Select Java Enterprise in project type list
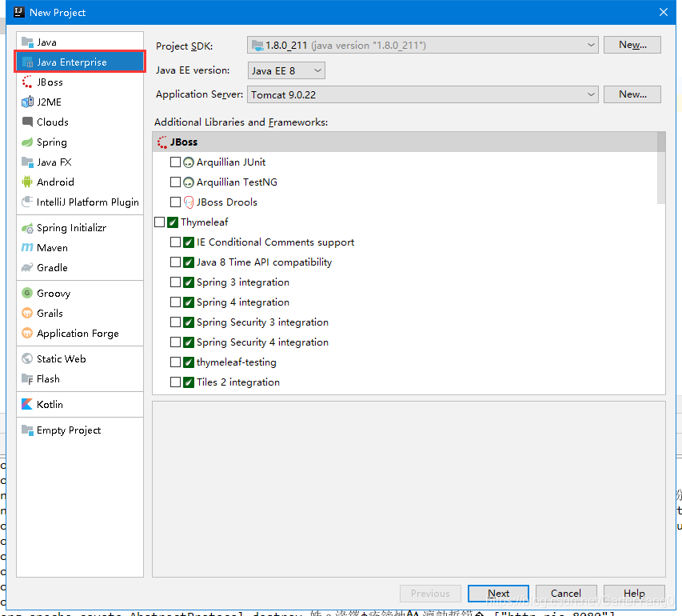The image size is (682, 616). (80, 62)
